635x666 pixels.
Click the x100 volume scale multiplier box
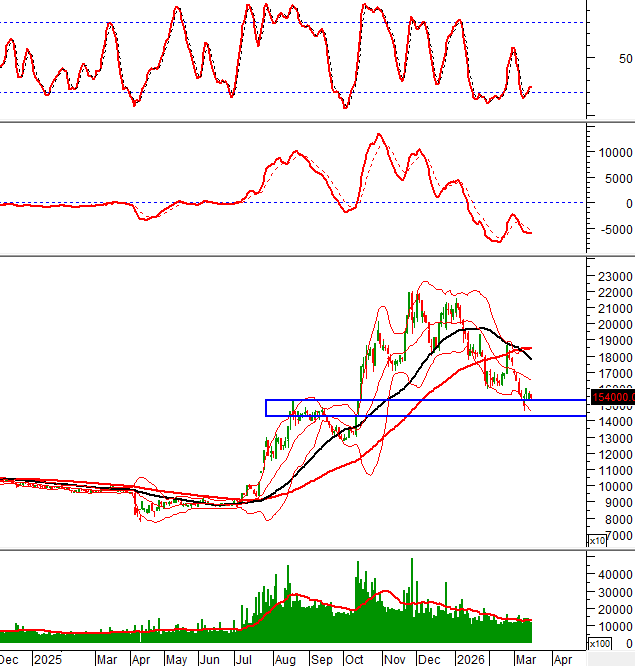(x=599, y=642)
